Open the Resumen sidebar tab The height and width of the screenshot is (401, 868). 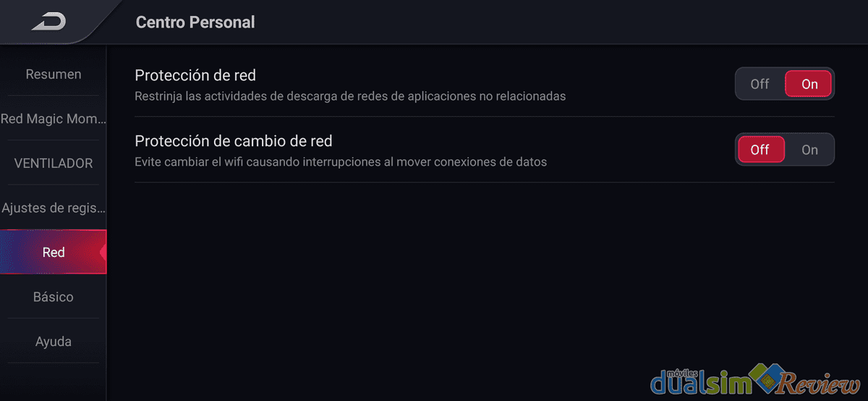(54, 74)
